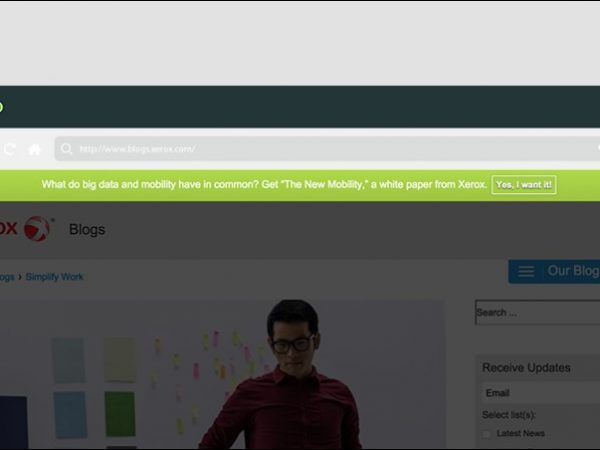Tick the Latest News checkbox
The image size is (600, 450).
[x=487, y=433]
